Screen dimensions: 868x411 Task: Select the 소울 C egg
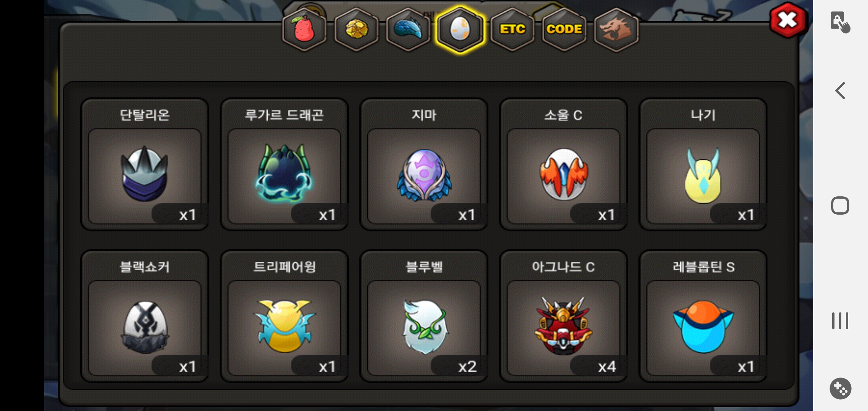[563, 164]
